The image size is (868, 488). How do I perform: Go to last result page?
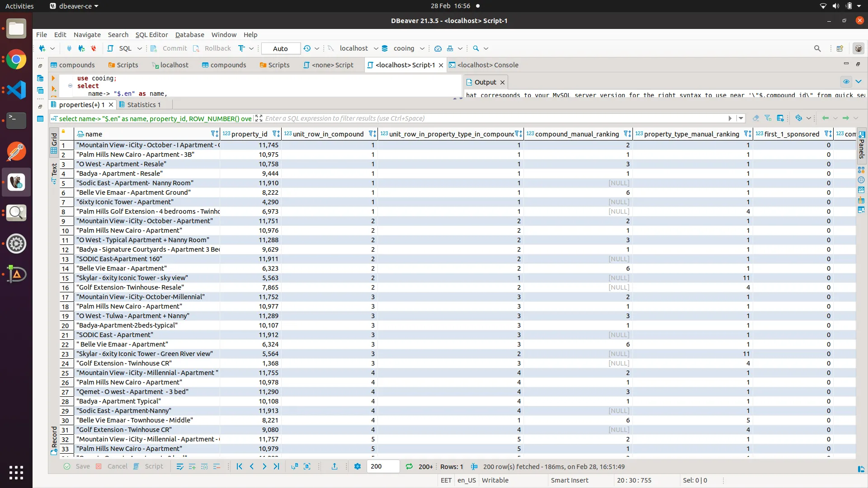(x=277, y=467)
